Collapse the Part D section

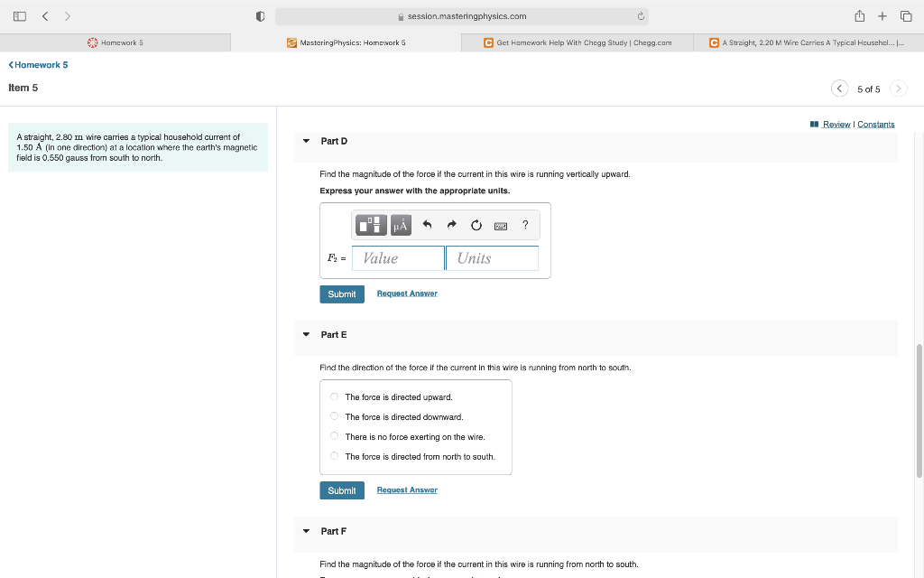tap(306, 141)
